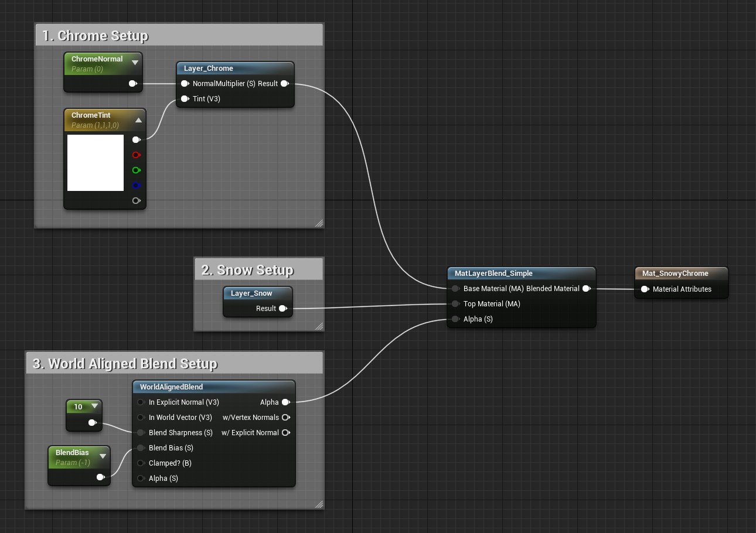Click the white ChromeTint color preview
The height and width of the screenshot is (533, 756).
[96, 163]
